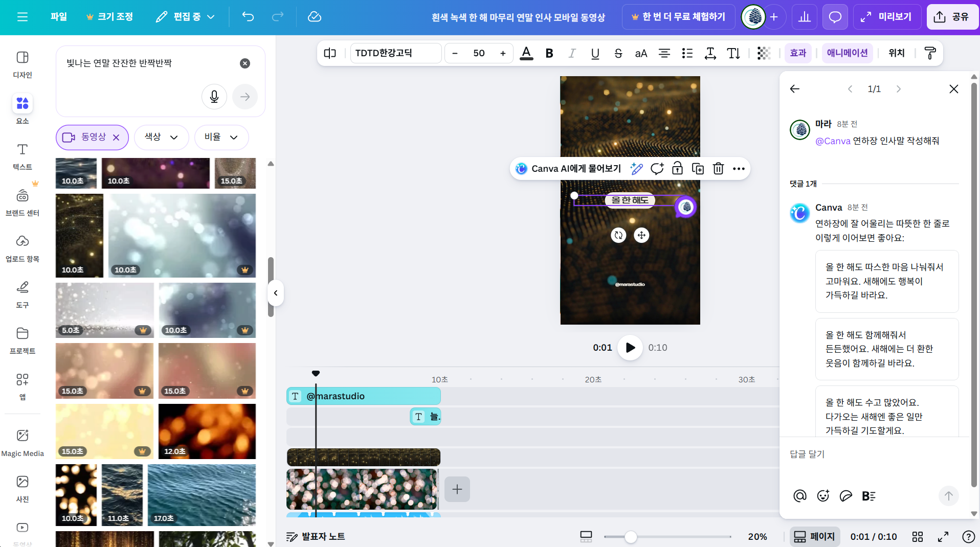Screen dimensions: 980x547
Task: Remove the 동영상 filter chip
Action: (x=116, y=138)
